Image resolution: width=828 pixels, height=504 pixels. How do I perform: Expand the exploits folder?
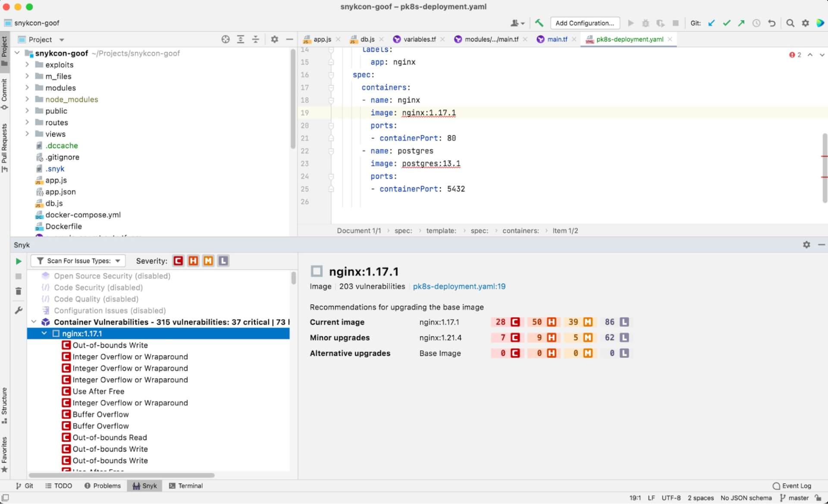pos(27,65)
